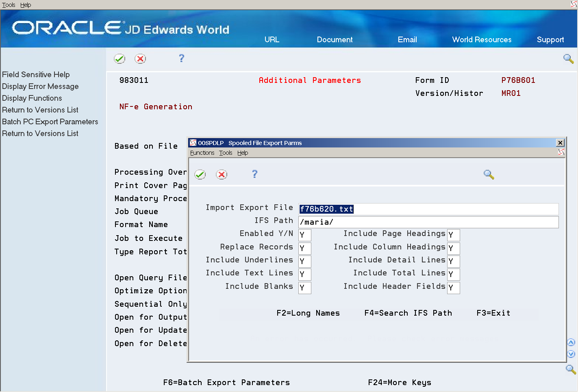Image resolution: width=578 pixels, height=392 pixels.
Task: Click Return to Versions List below Batch PC Export Parameters
Action: click(x=40, y=133)
